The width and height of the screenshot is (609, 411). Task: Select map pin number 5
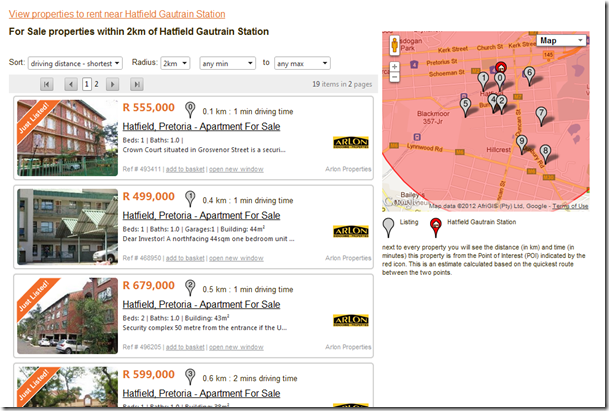pyautogui.click(x=465, y=107)
